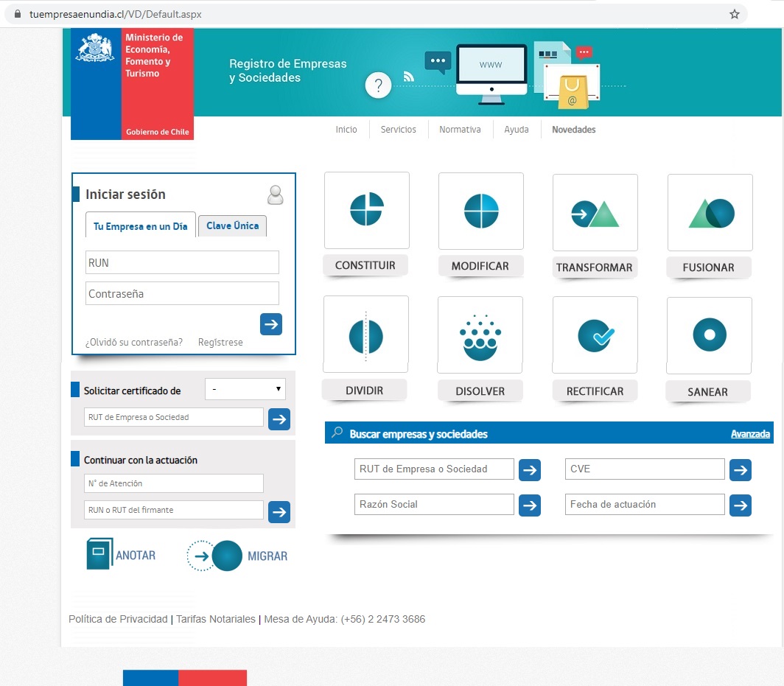This screenshot has width=784, height=686.
Task: Click the ¿Olvidó su contraseña? link
Action: click(x=134, y=343)
